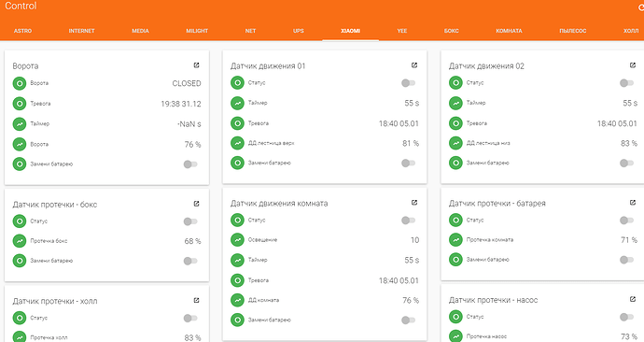Open Ворота card in external view
644x342 pixels.
(196, 65)
